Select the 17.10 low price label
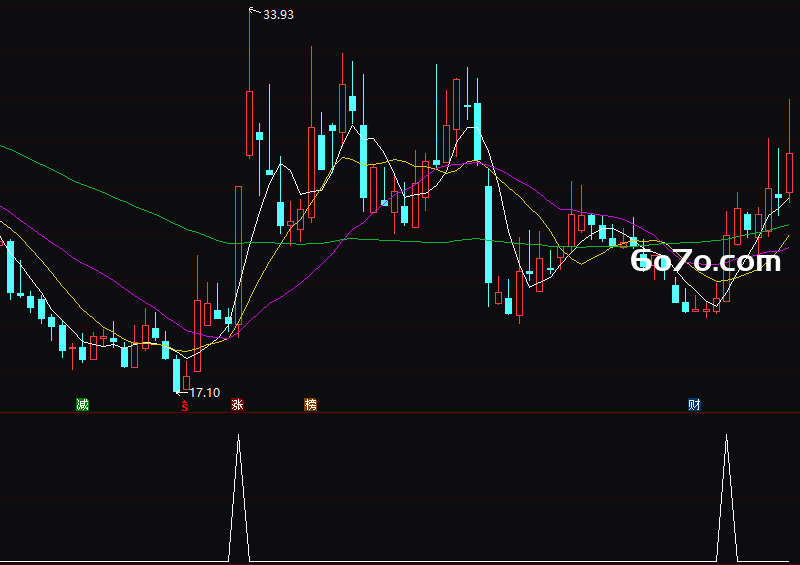Viewport: 800px width, 565px height. point(205,392)
